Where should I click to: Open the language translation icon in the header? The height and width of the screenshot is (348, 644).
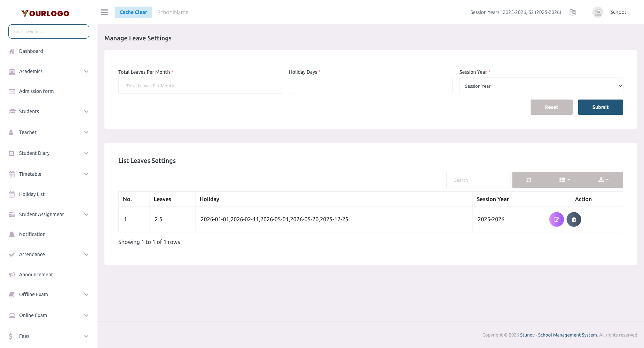(x=573, y=12)
